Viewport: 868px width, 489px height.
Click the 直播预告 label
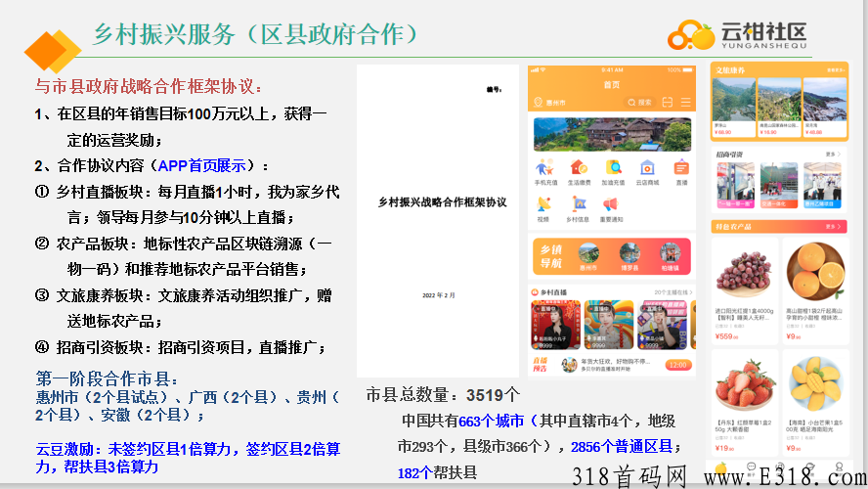(541, 365)
